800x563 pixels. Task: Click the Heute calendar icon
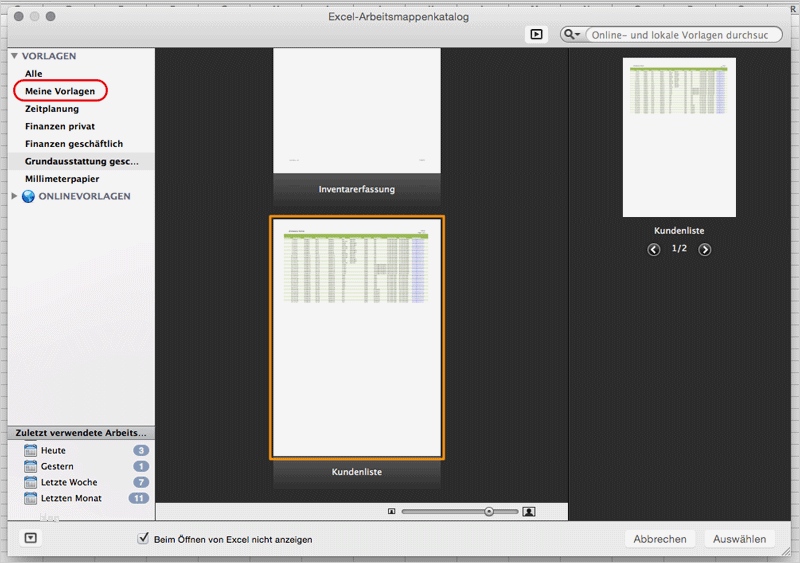pos(31,450)
